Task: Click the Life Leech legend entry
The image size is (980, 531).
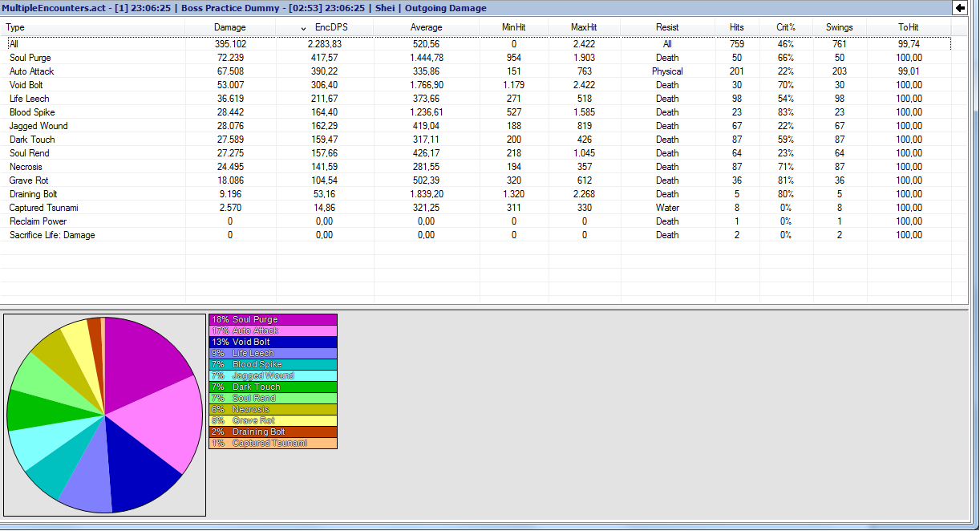Action: click(x=273, y=353)
